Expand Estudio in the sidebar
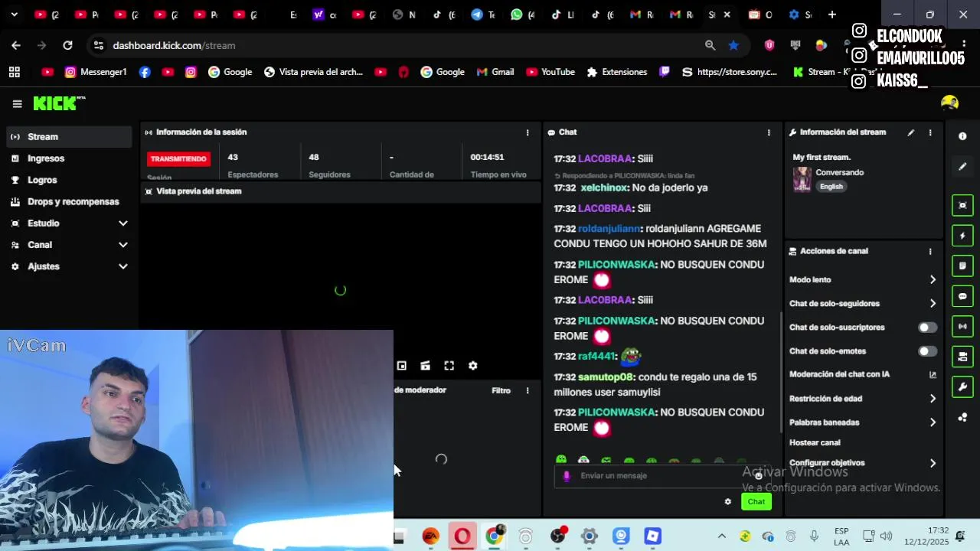Image resolution: width=980 pixels, height=551 pixels. (122, 223)
